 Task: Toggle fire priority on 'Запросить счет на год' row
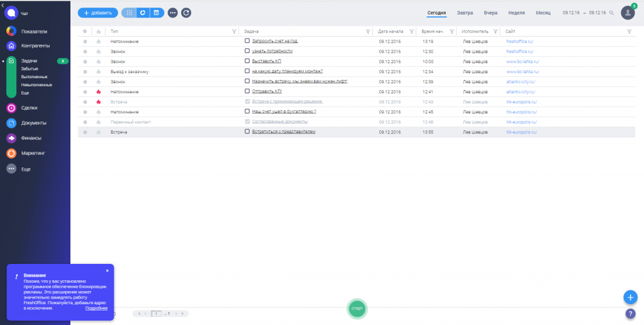point(98,41)
